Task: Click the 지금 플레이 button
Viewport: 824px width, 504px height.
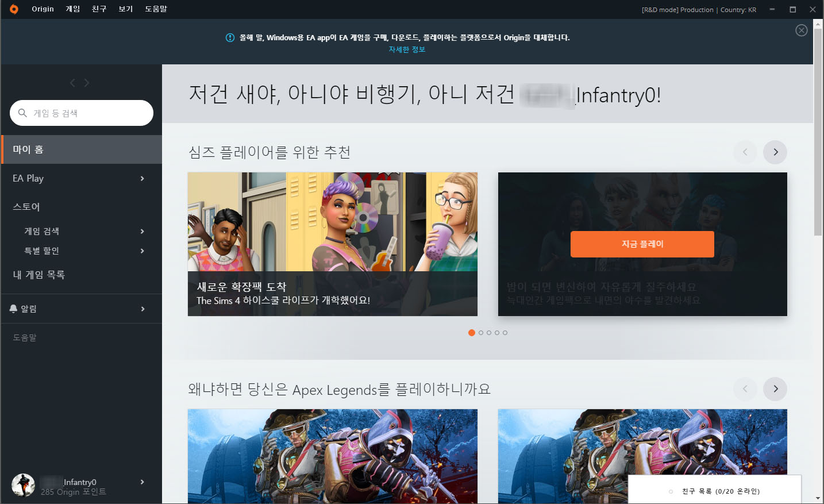Action: click(642, 244)
